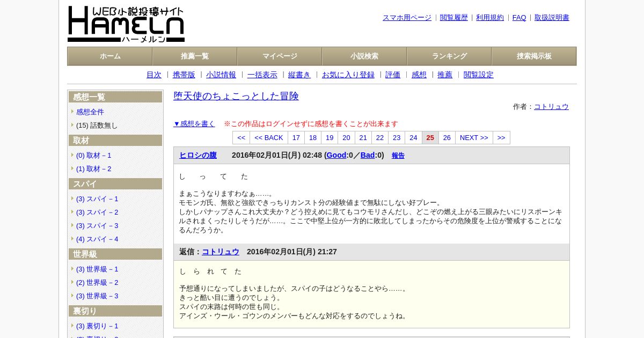The width and height of the screenshot is (644, 338).
Task: Open マイページ in the navigation bar
Action: point(280,56)
